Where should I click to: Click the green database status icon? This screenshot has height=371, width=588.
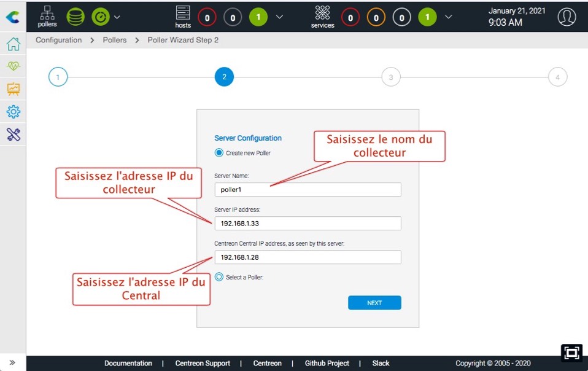(75, 17)
